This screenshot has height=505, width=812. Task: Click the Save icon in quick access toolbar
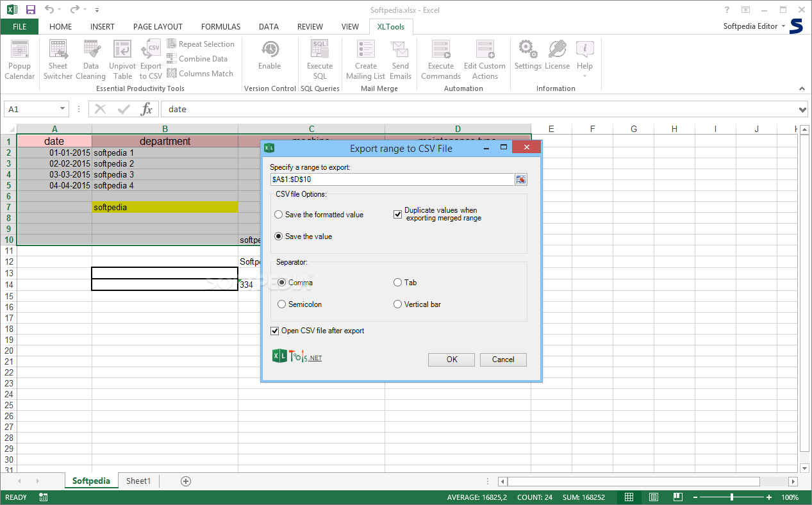tap(31, 10)
